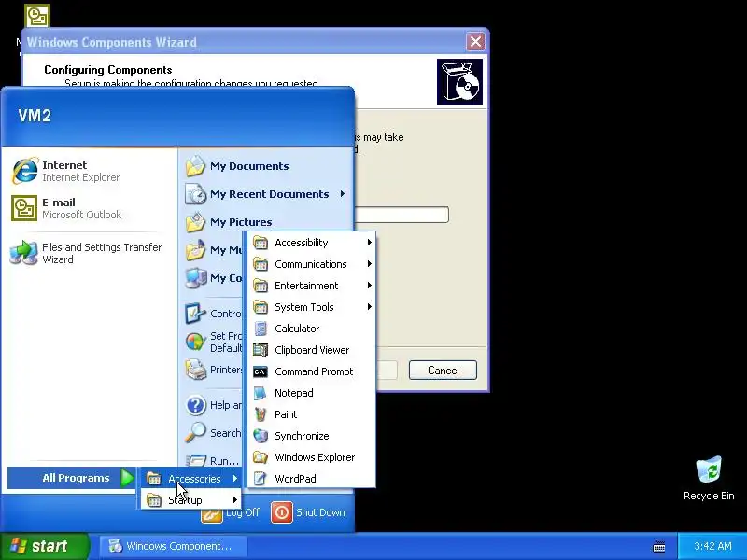Expand the Accessories submenu arrow
The width and height of the screenshot is (747, 560).
tap(235, 479)
